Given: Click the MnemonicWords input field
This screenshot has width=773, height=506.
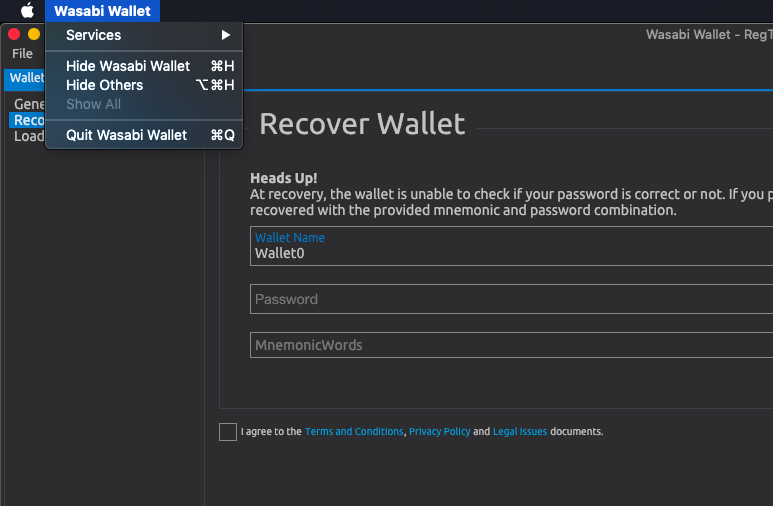Looking at the screenshot, I should coord(511,345).
